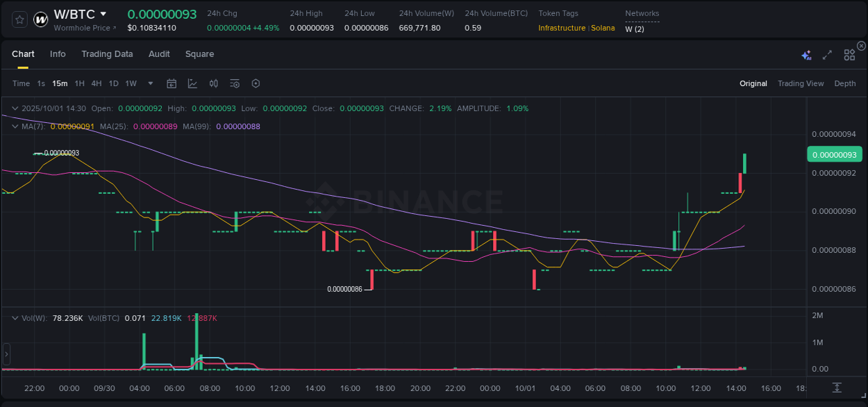Open the date range calendar picker
868x407 pixels.
click(x=172, y=83)
